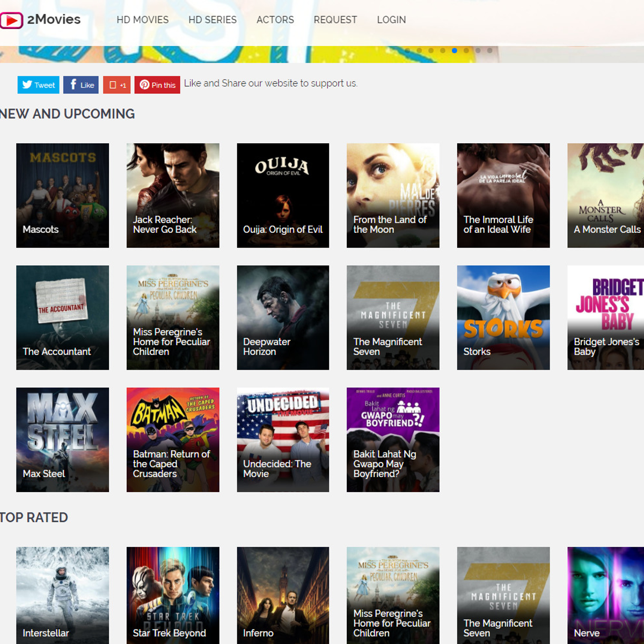Image resolution: width=644 pixels, height=644 pixels.
Task: Click the 2Movies play logo icon
Action: pyautogui.click(x=11, y=20)
